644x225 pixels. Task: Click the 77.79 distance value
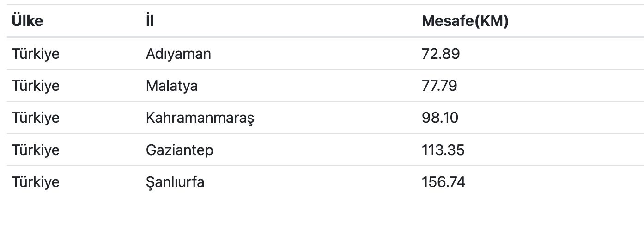pos(439,86)
